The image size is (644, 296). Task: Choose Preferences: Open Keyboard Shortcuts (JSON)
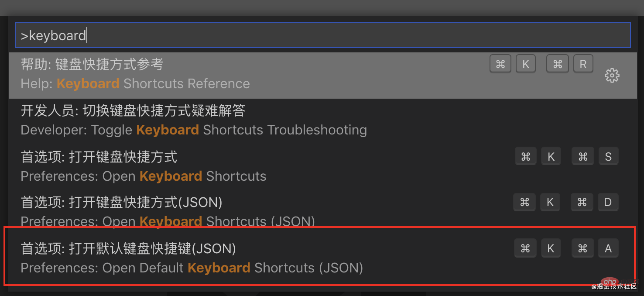coord(168,212)
